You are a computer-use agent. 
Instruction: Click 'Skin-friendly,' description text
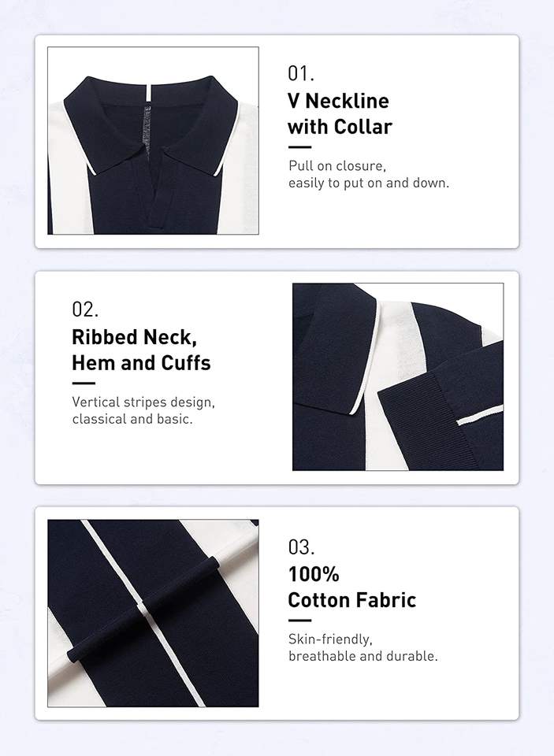[330, 639]
